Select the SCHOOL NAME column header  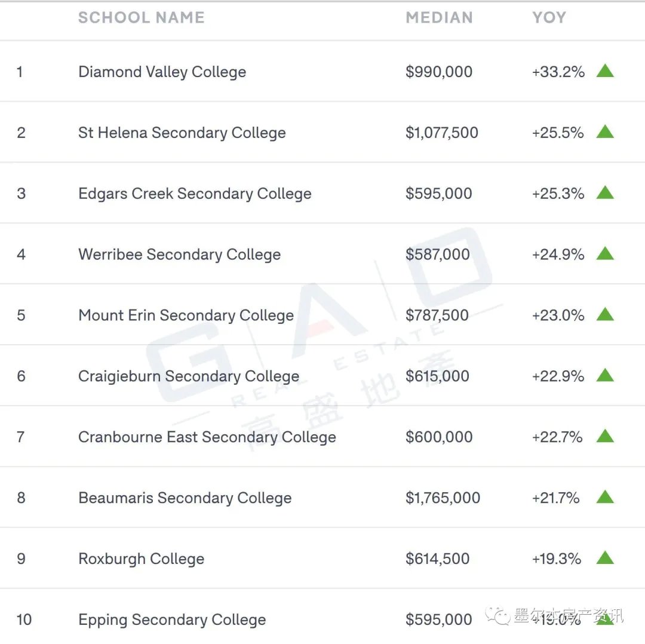(142, 18)
